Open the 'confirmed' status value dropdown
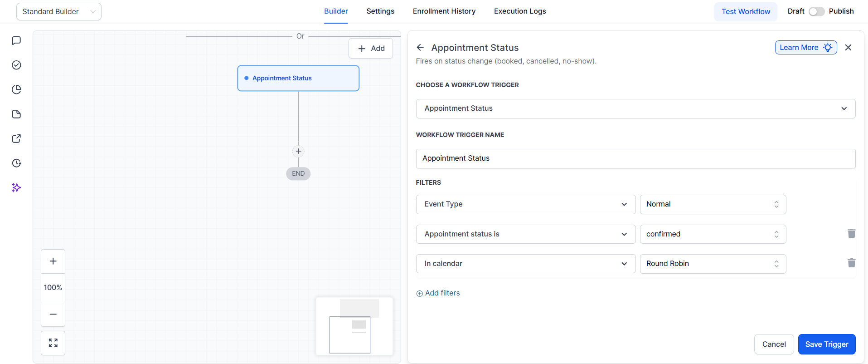 click(x=713, y=234)
